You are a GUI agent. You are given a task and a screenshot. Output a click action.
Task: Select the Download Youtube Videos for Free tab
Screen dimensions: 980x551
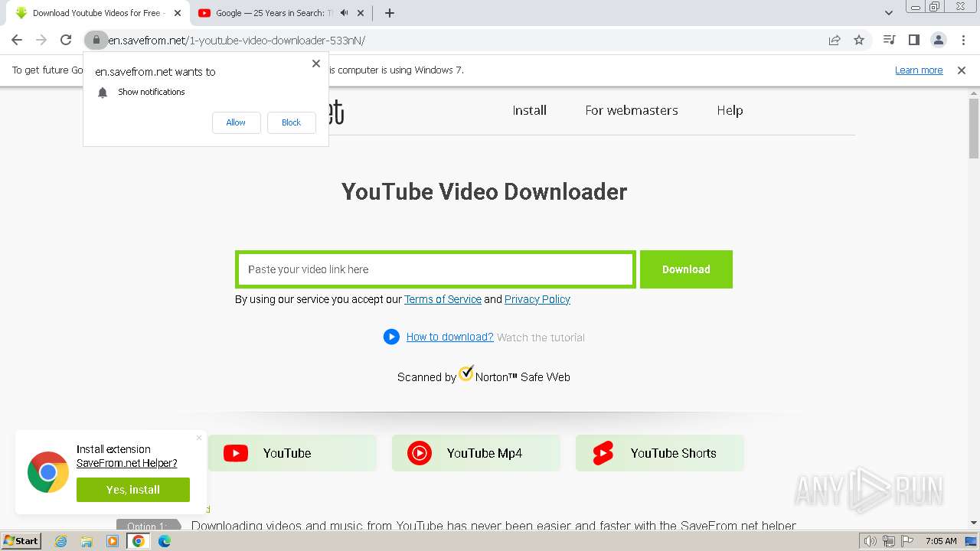pos(97,13)
